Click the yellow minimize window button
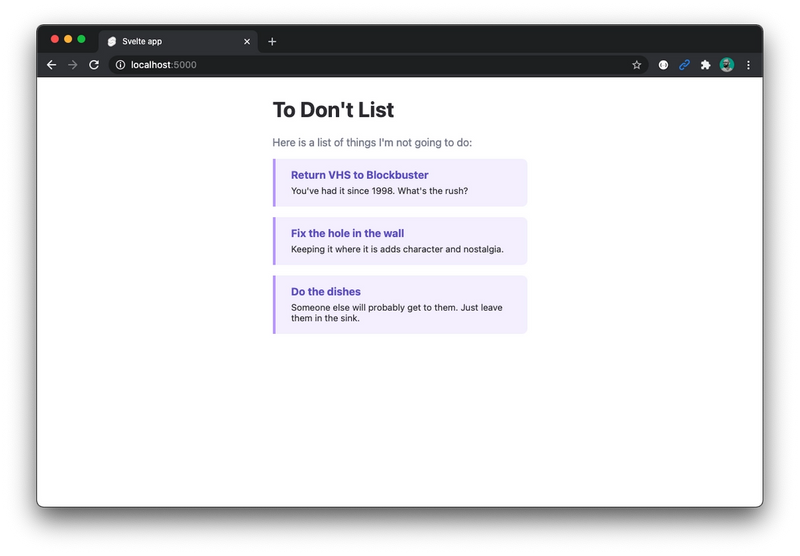 coord(68,39)
